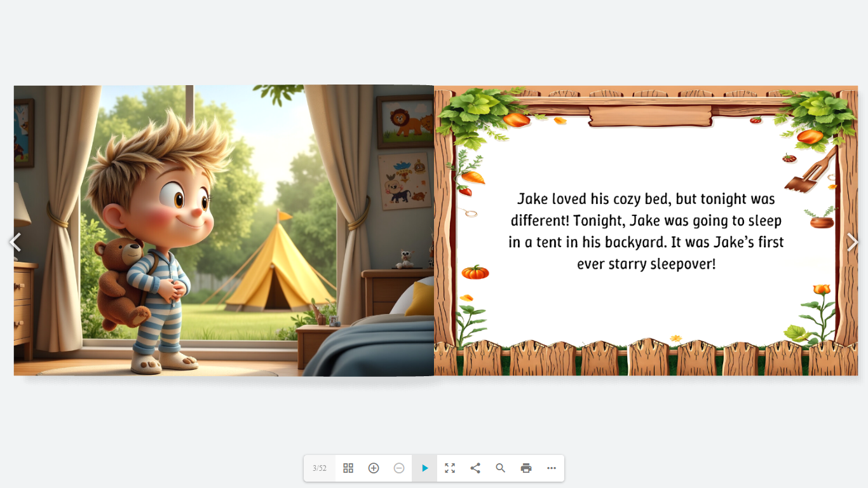Click Jake's spiky blond hair

[x=159, y=146]
